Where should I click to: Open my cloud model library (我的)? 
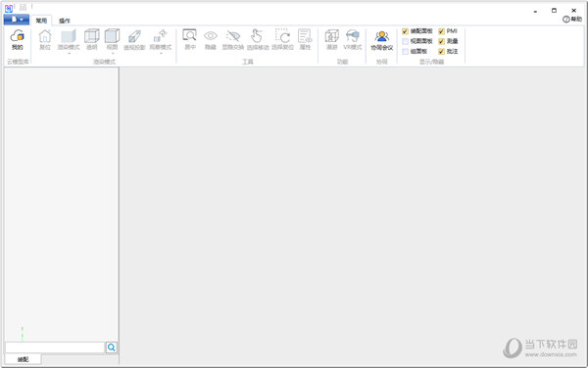point(18,40)
